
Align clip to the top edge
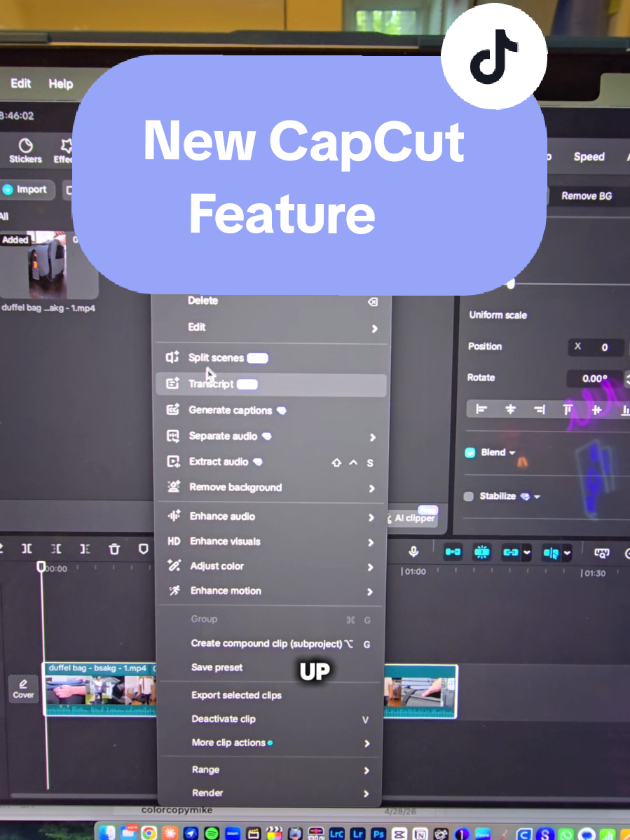pyautogui.click(x=568, y=410)
